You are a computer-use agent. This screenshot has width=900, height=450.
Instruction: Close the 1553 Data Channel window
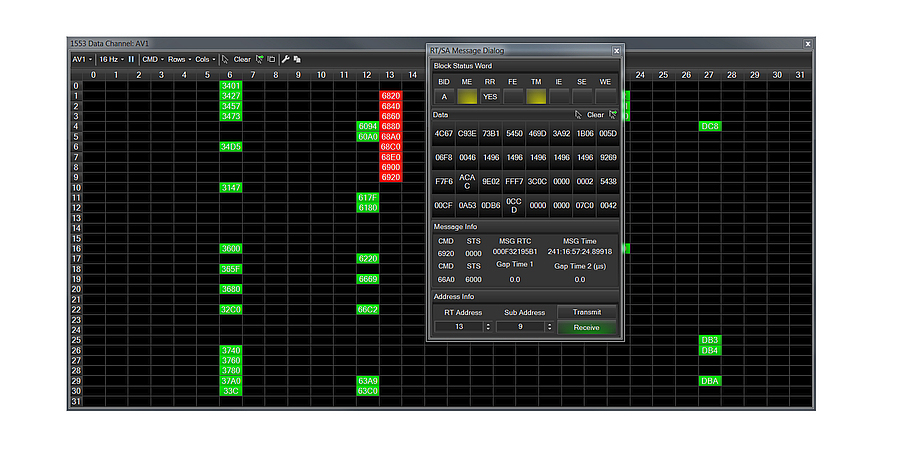[x=808, y=44]
